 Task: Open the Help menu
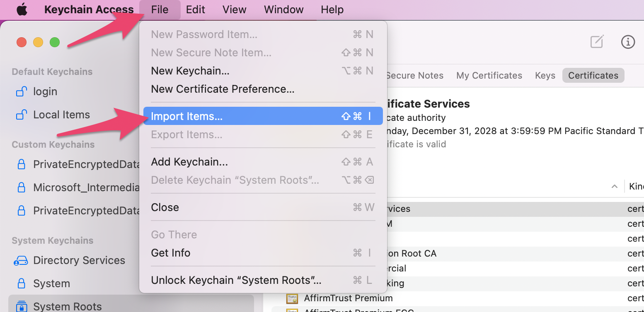pos(332,10)
